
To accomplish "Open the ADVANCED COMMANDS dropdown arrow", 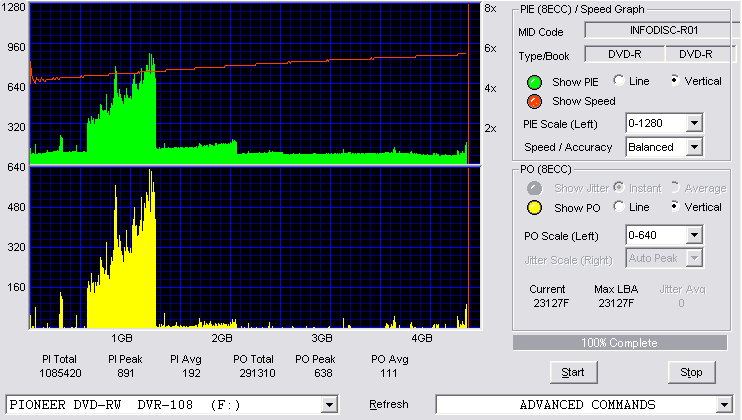I will [724, 405].
